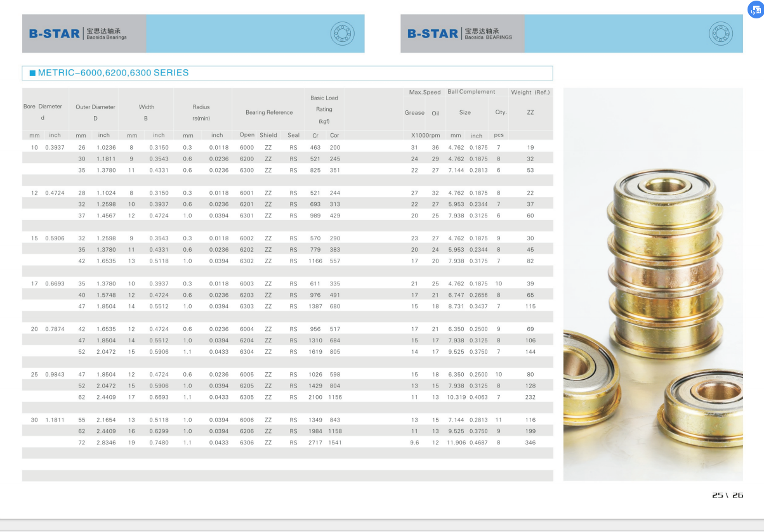Viewport: 764px width, 532px height.
Task: Click the Ball Complement column header
Action: pos(471,92)
